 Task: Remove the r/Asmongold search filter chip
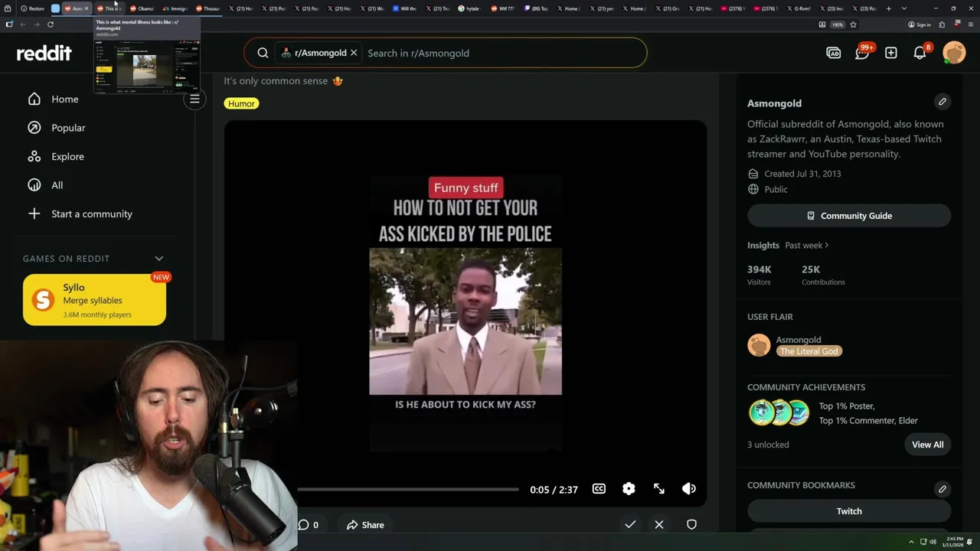click(354, 53)
